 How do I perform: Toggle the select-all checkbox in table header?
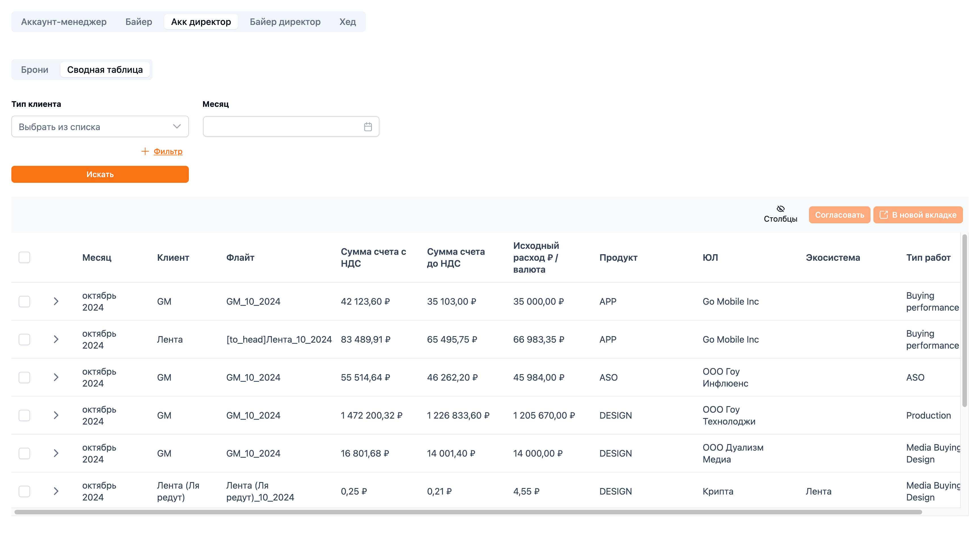pyautogui.click(x=24, y=257)
